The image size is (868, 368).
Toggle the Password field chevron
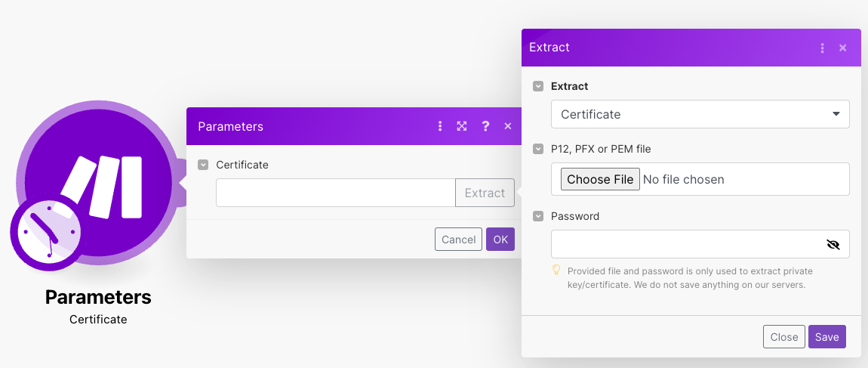click(x=538, y=216)
